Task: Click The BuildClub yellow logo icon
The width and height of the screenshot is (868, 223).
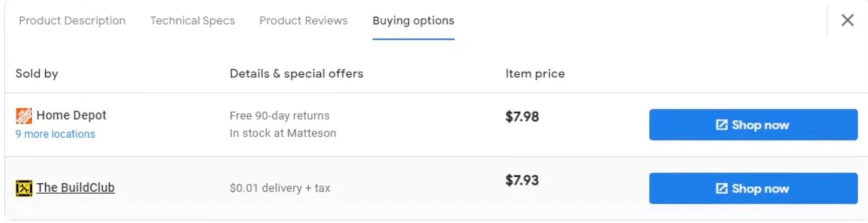Action: click(x=24, y=188)
